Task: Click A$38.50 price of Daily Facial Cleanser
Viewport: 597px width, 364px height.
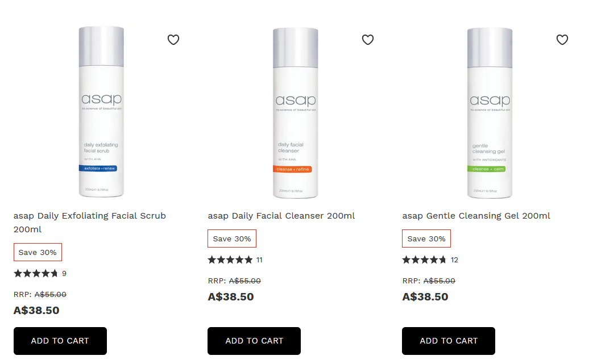Action: pyautogui.click(x=231, y=296)
